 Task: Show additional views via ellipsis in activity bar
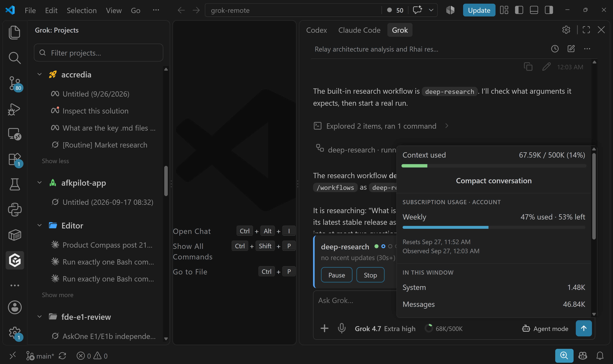15,285
